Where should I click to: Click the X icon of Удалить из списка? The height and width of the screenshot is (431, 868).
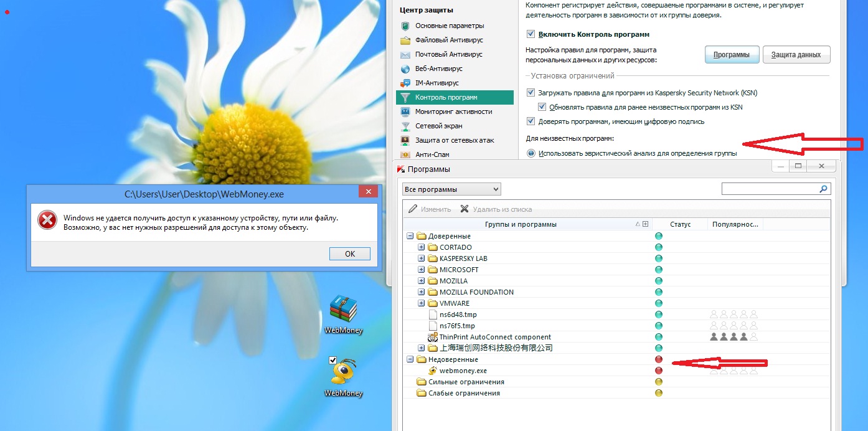[x=465, y=209]
